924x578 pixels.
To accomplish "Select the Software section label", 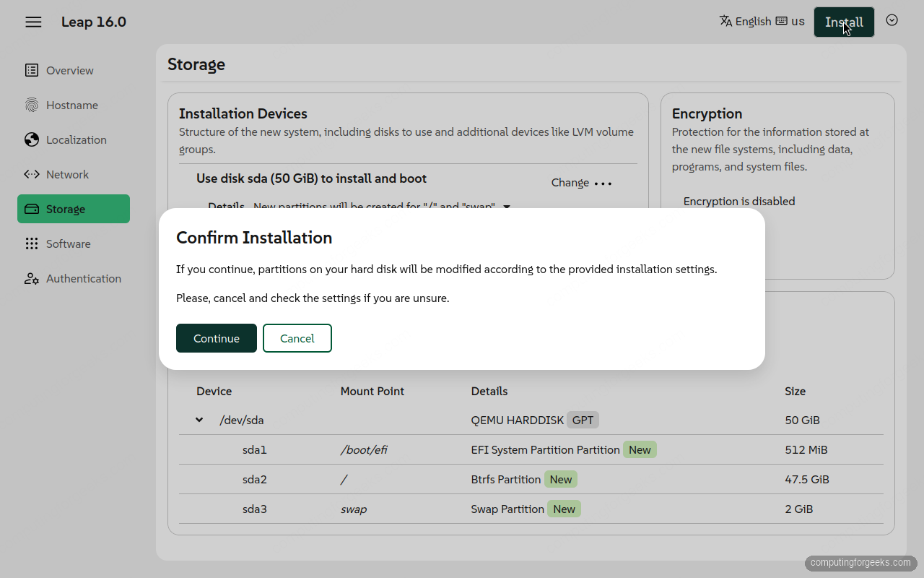I will point(69,243).
